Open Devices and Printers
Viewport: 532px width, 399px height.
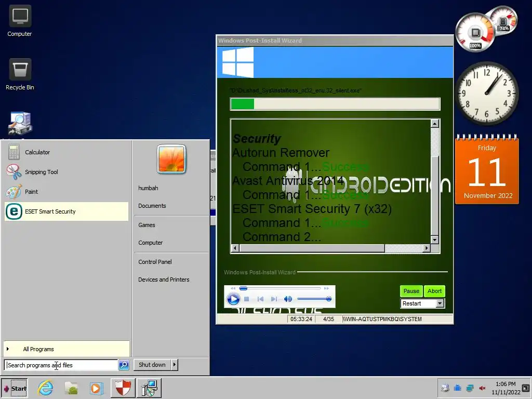pos(164,280)
